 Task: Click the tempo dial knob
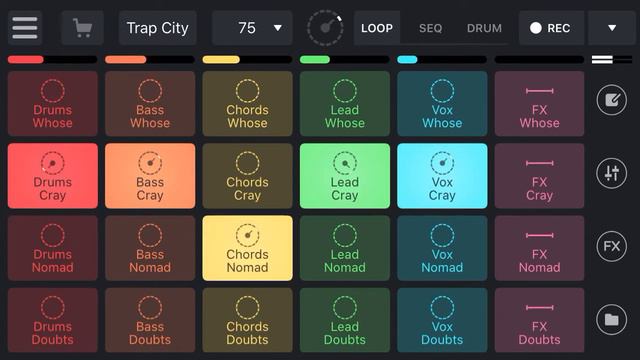coord(325,28)
